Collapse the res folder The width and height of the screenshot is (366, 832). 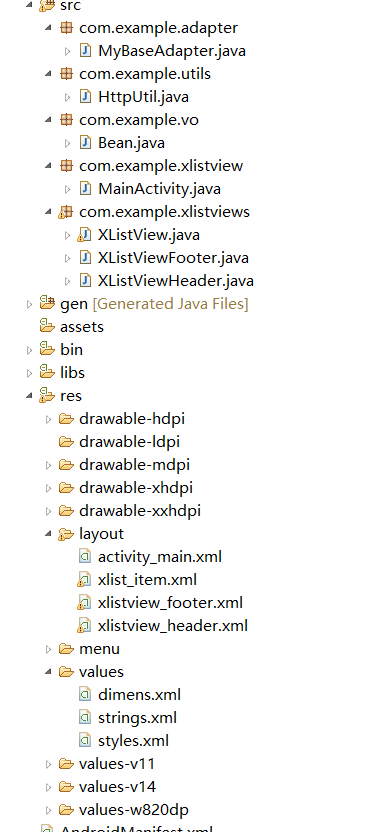tap(30, 396)
